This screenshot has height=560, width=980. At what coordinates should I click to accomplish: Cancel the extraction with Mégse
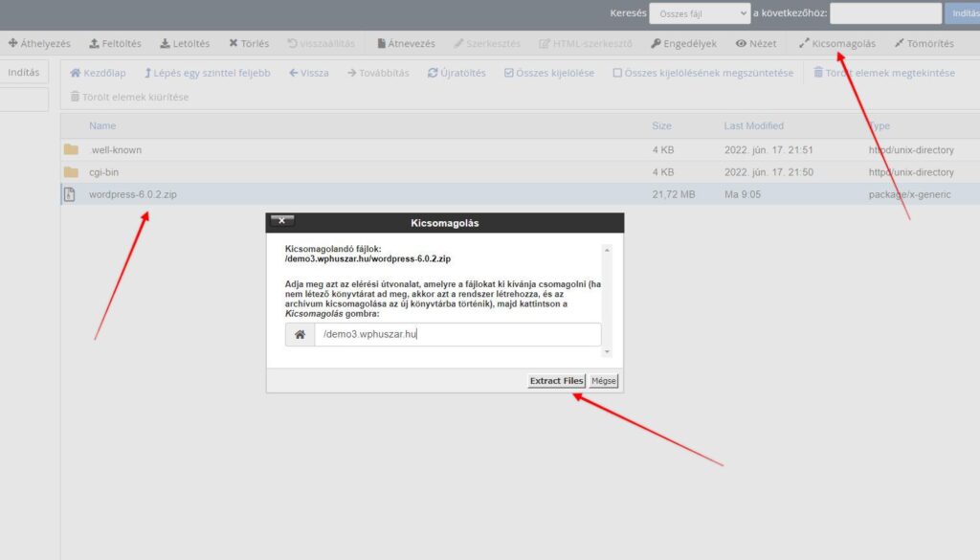pyautogui.click(x=603, y=380)
